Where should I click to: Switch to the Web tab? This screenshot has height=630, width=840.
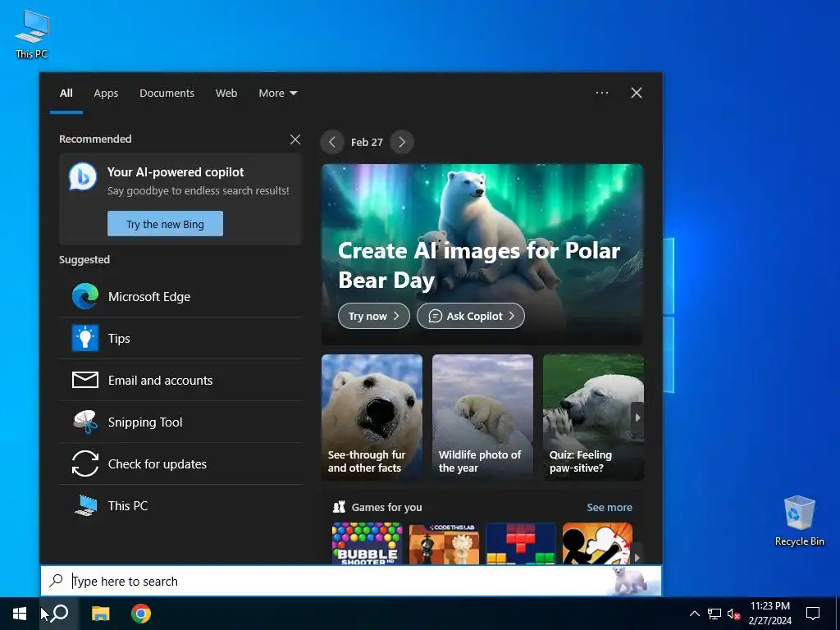(226, 94)
